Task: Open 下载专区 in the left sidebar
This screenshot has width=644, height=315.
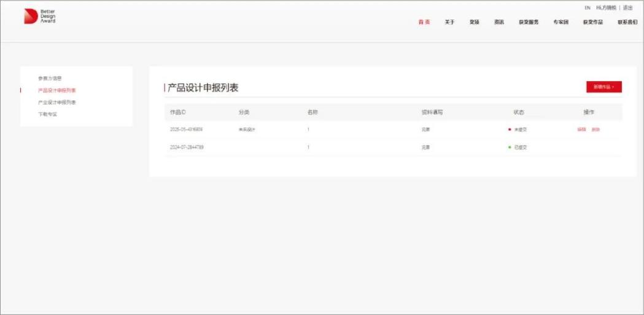Action: [47, 114]
